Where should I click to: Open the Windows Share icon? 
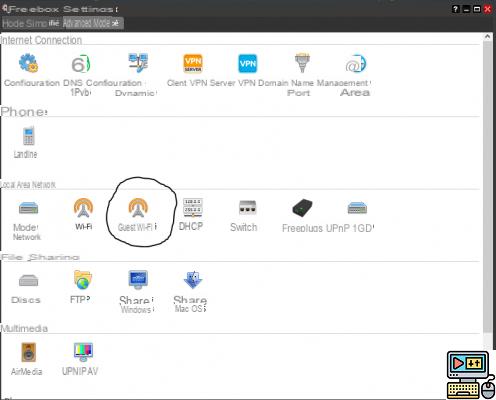(x=138, y=280)
